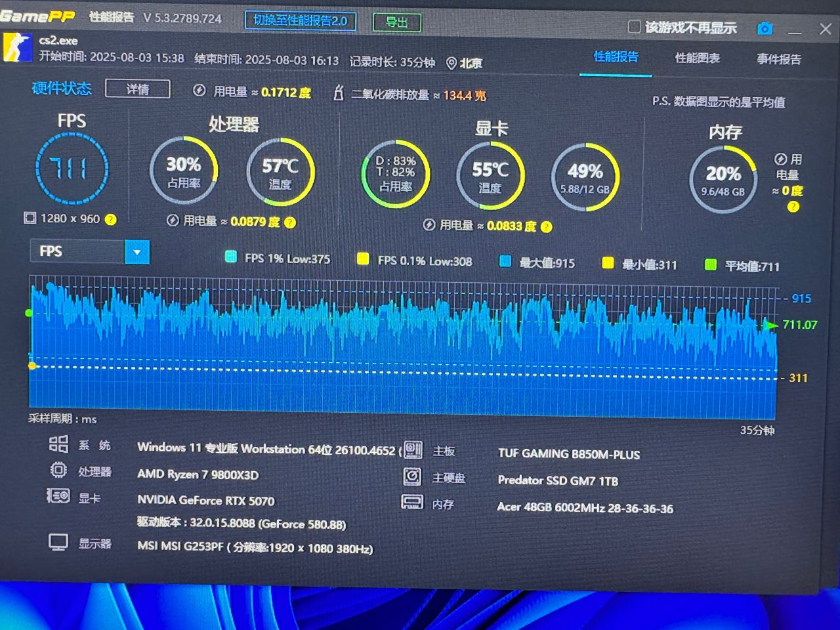Viewport: 840px width, 630px height.
Task: Click the 49% VRAM usage gauge
Action: (x=585, y=178)
